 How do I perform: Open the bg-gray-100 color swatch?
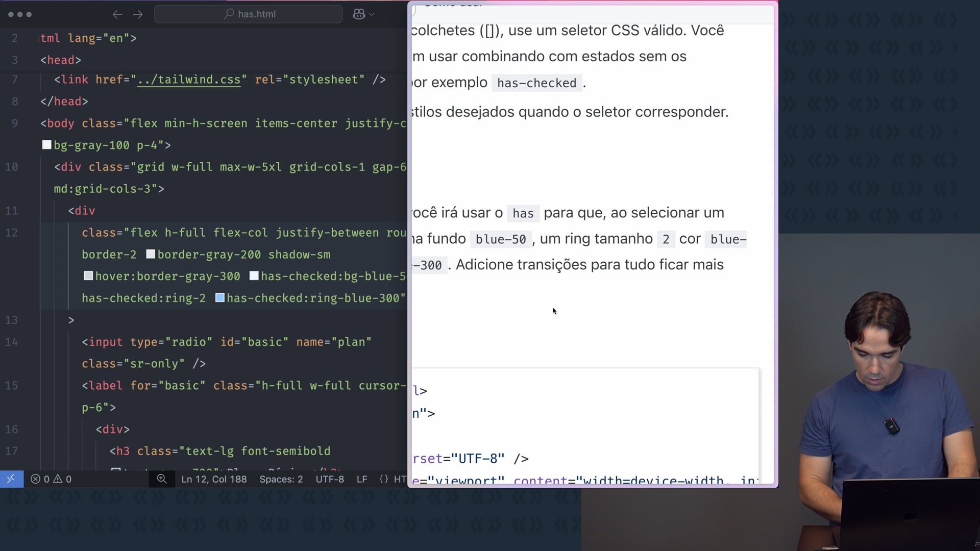pos(46,145)
